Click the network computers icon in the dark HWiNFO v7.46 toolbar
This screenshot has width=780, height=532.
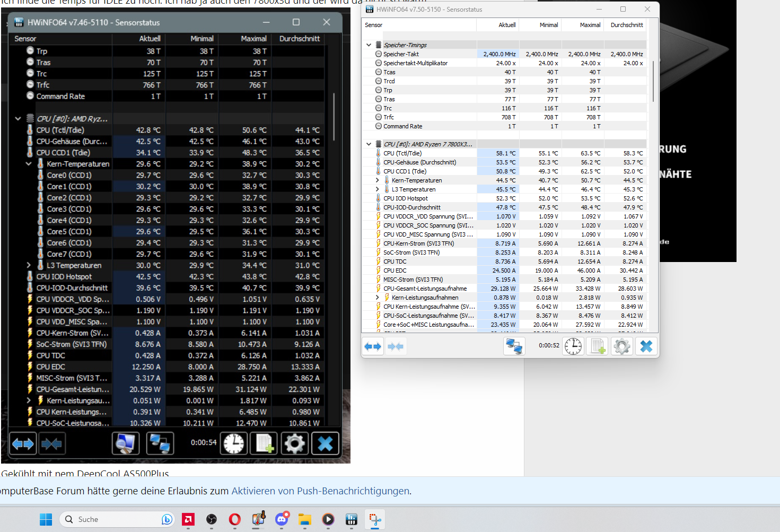click(x=160, y=443)
